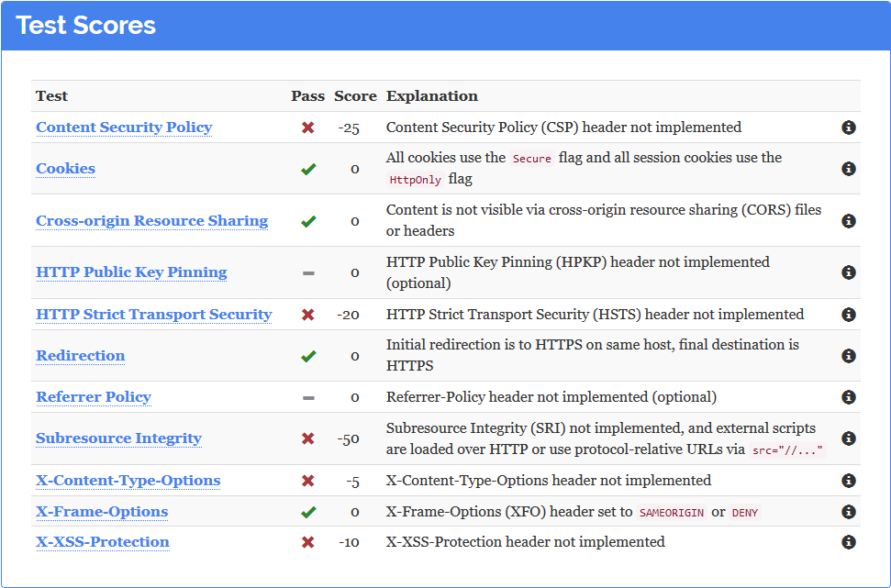Select the -50 score value
The image size is (891, 588).
349,439
